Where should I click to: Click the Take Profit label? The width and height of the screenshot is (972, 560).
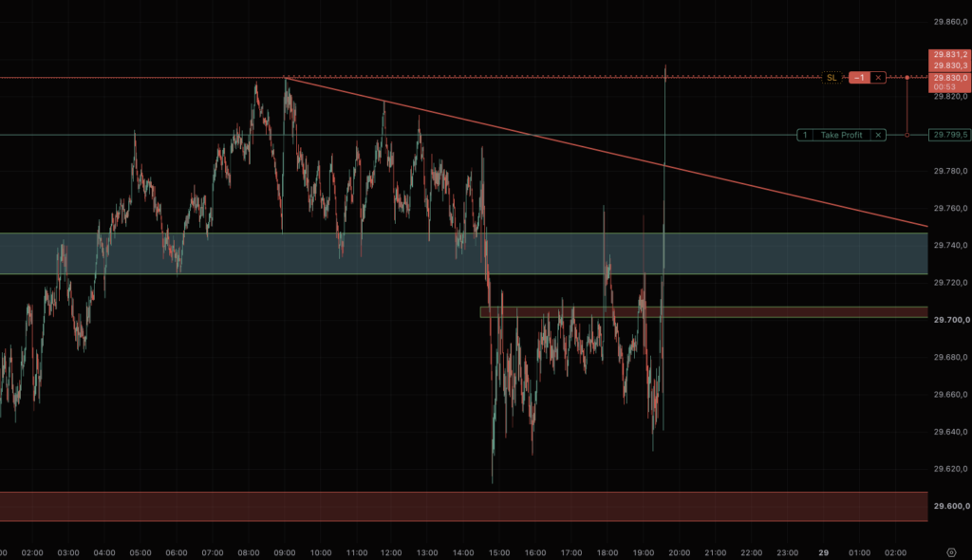[841, 135]
